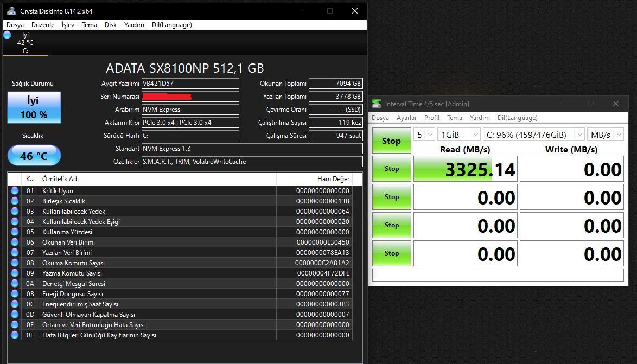Screen dimensions: 637x364
Task: Open Ayarlar menu in CrystalDiskMark
Action: click(x=406, y=117)
